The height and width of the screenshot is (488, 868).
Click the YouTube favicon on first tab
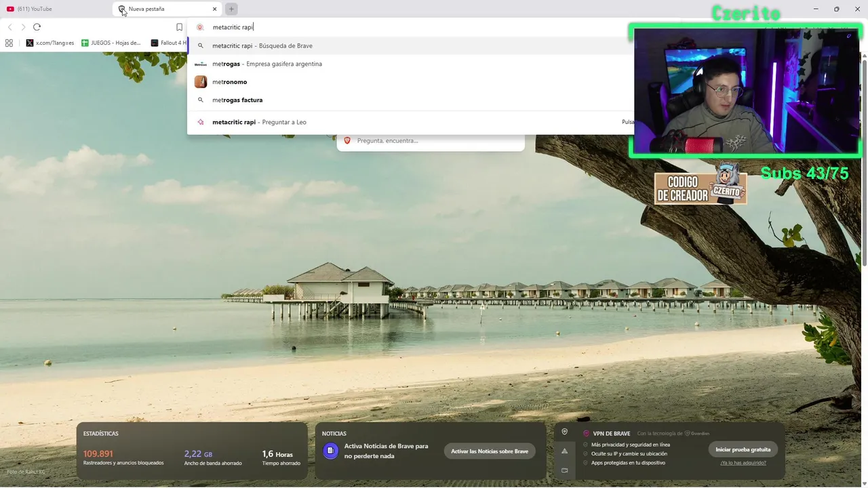click(10, 9)
